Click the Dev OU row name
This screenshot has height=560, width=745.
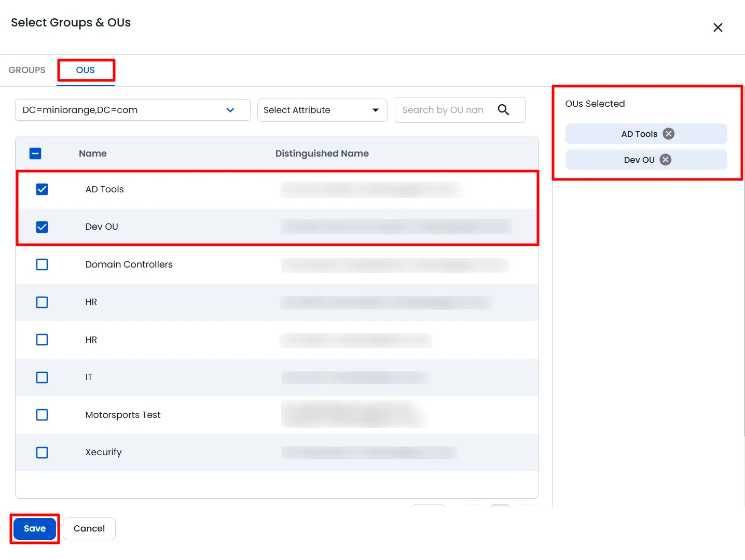(102, 227)
